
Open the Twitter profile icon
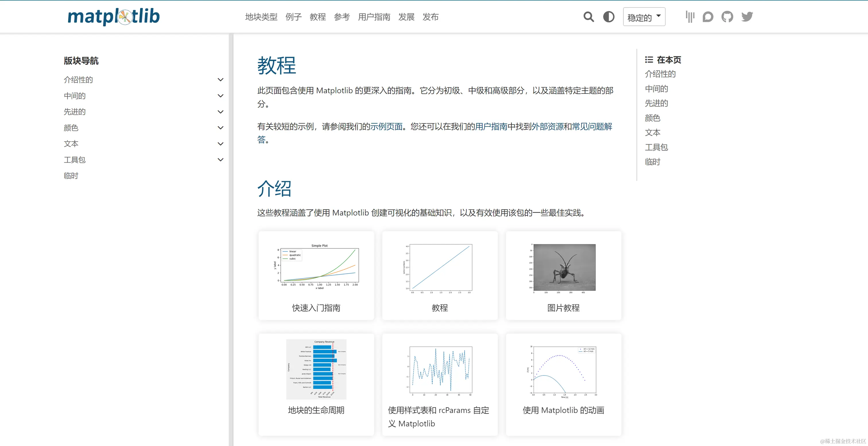click(x=746, y=17)
